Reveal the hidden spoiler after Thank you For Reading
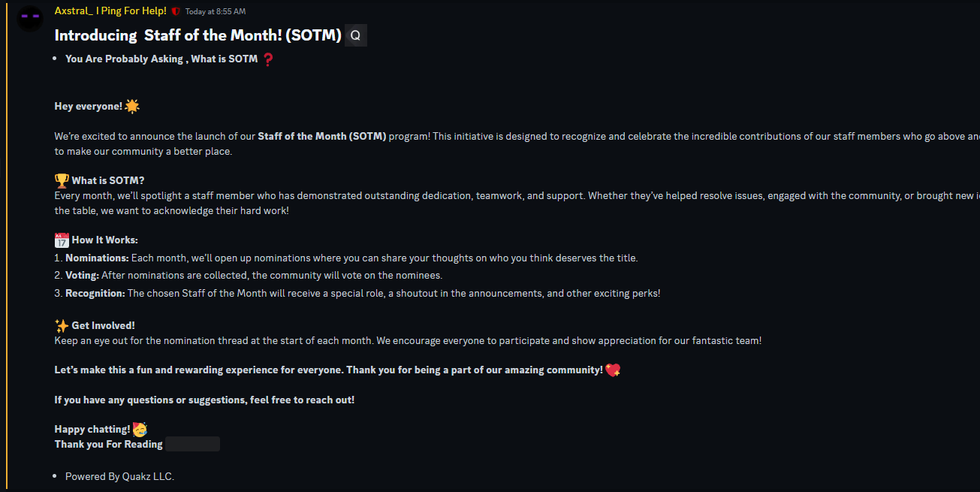This screenshot has height=492, width=980. tap(192, 444)
